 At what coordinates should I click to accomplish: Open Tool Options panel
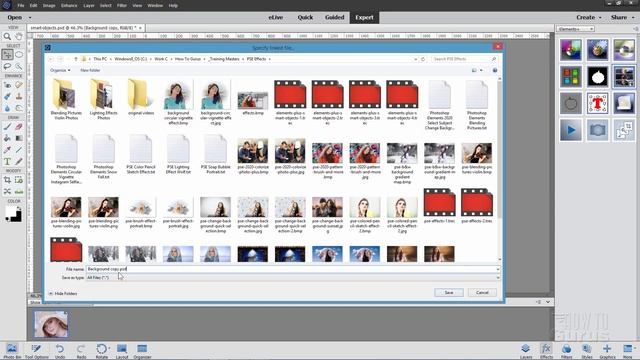pos(36,351)
